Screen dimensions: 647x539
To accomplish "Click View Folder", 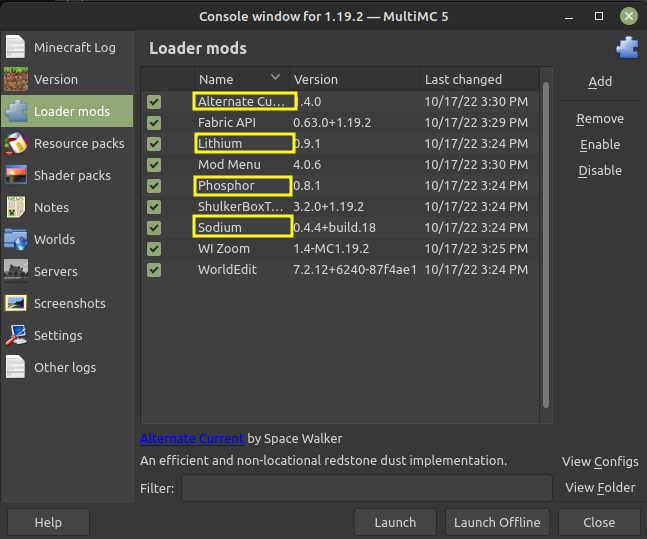I will (x=600, y=487).
